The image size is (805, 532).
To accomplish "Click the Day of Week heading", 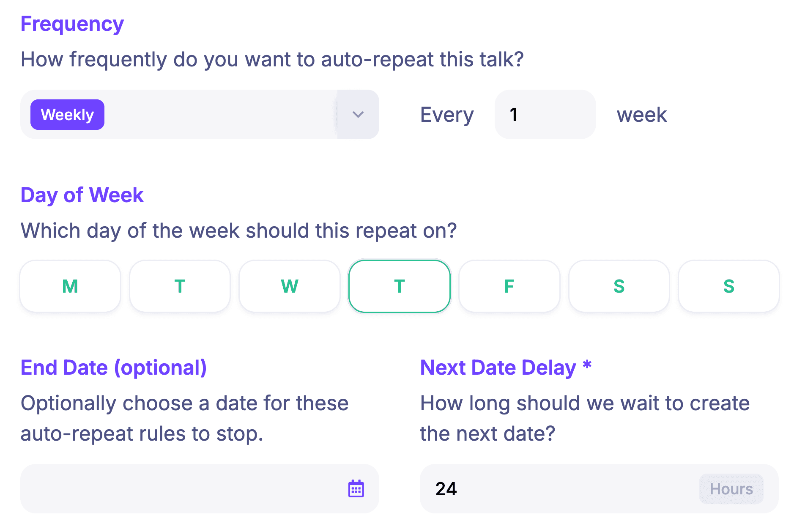I will point(82,195).
